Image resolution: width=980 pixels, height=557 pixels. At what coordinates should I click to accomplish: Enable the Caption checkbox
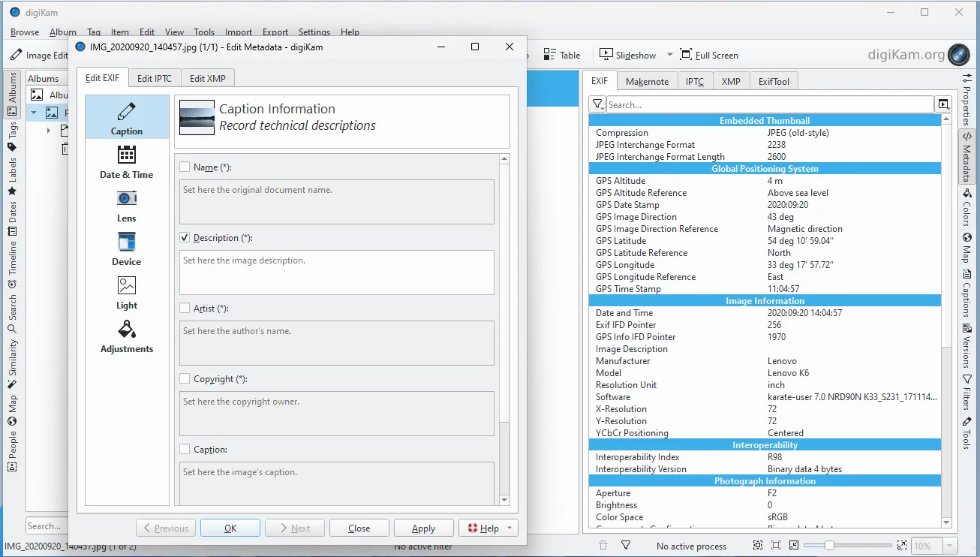point(185,450)
